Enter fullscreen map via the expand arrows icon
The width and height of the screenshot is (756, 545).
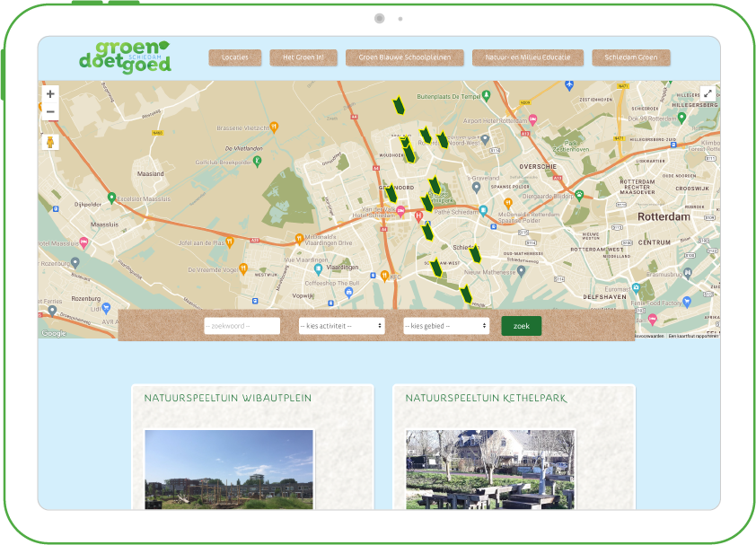pos(707,92)
